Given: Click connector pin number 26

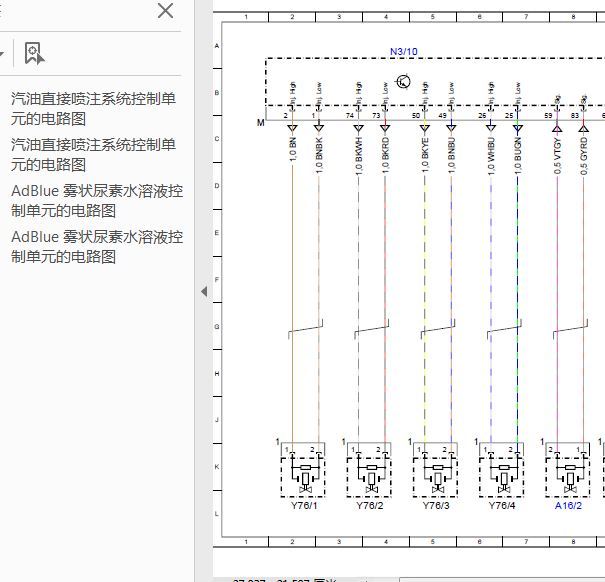Looking at the screenshot, I should pyautogui.click(x=482, y=115).
